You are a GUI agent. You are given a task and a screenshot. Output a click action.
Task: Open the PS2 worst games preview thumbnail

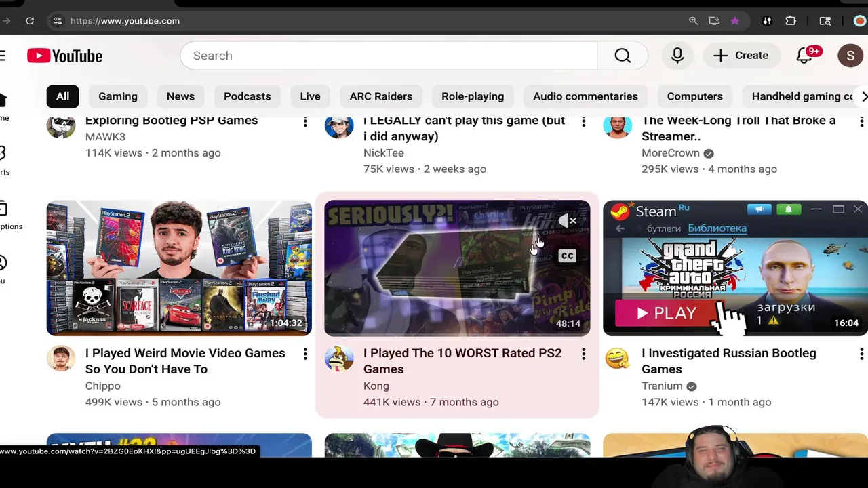tap(457, 268)
